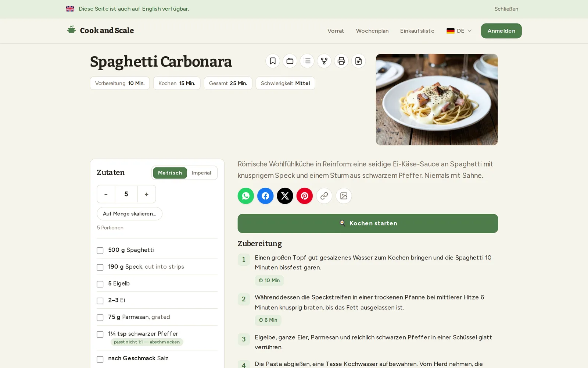Select step number 1 in Zubereitung

(244, 259)
